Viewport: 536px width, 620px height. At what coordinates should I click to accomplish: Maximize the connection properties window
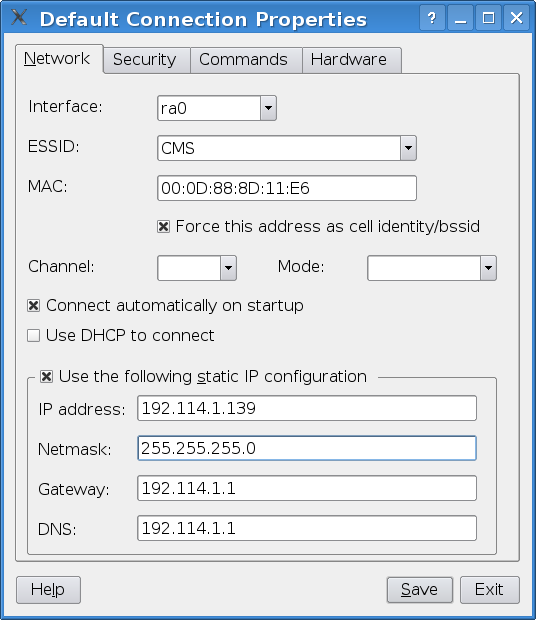point(489,18)
